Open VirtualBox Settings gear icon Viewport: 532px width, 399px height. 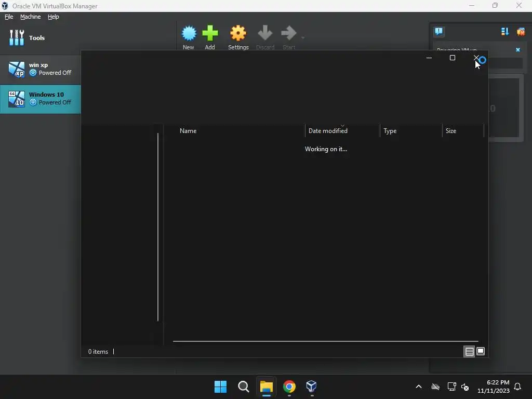(x=238, y=37)
